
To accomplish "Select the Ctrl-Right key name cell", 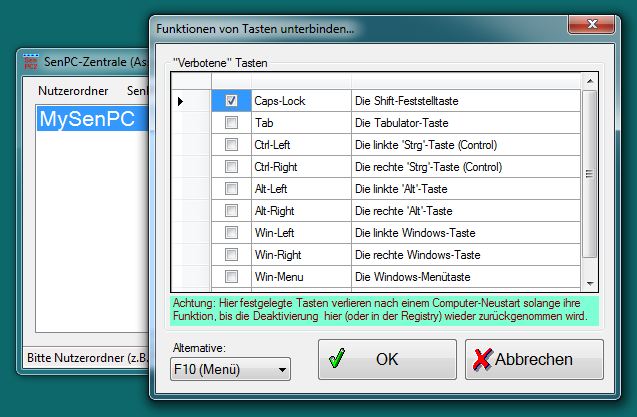I will coord(300,167).
